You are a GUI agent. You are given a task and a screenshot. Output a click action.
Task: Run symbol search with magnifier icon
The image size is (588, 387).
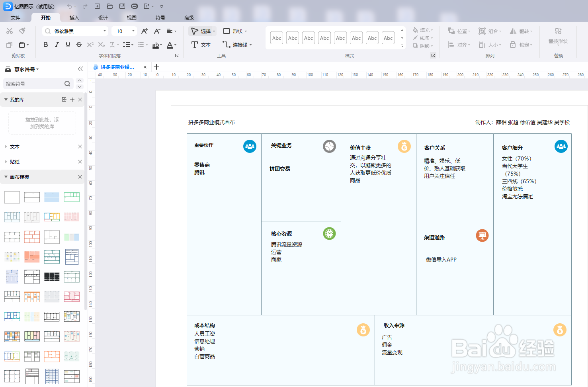[x=67, y=84]
